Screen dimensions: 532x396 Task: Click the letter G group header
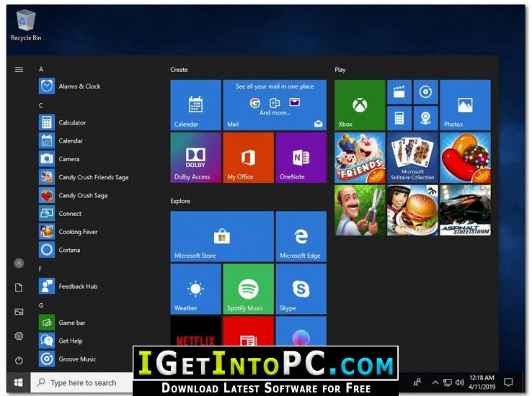pos(41,305)
